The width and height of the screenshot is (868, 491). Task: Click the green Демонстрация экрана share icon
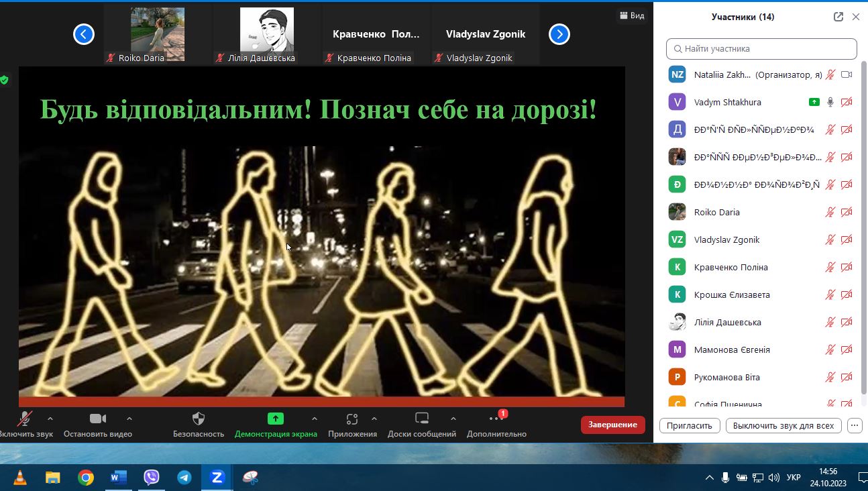[276, 419]
